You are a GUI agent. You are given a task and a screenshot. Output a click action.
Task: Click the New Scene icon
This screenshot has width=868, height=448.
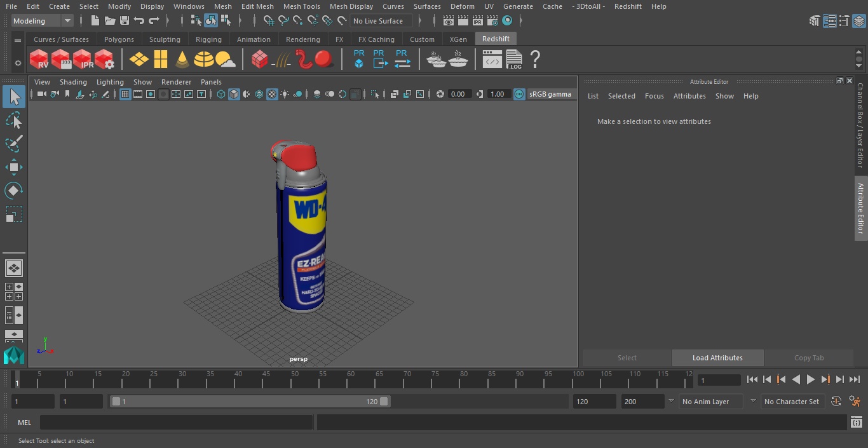click(95, 21)
